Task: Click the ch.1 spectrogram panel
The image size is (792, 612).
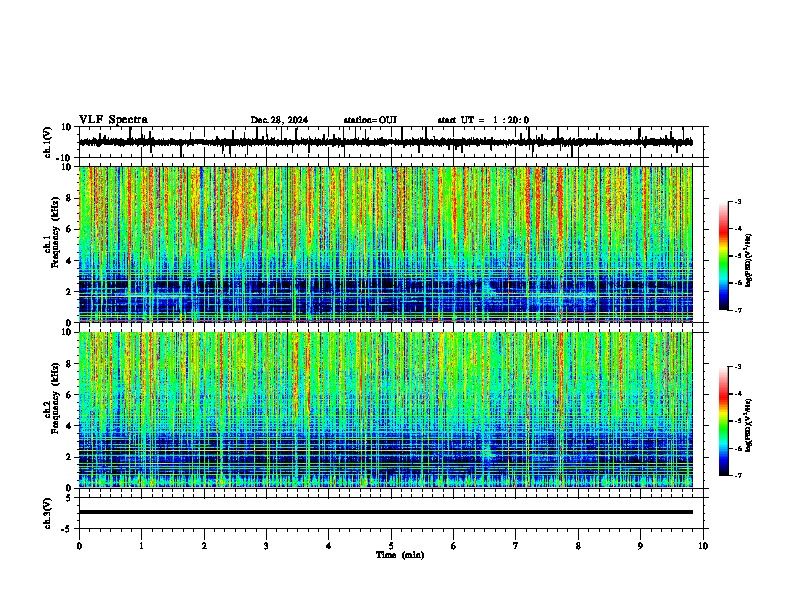Action: 385,244
